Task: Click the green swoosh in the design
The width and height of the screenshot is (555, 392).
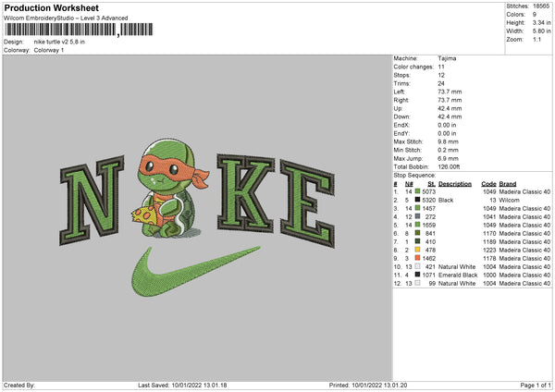Action: pos(196,271)
